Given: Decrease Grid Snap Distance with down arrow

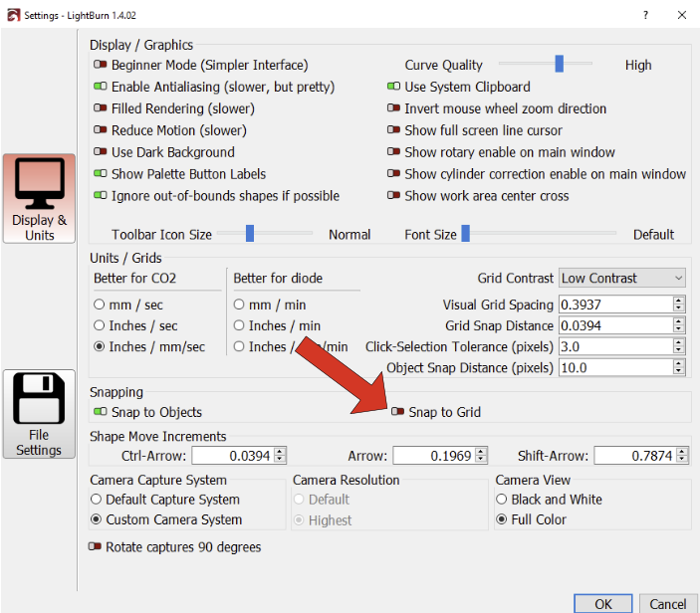Looking at the screenshot, I should 678,329.
